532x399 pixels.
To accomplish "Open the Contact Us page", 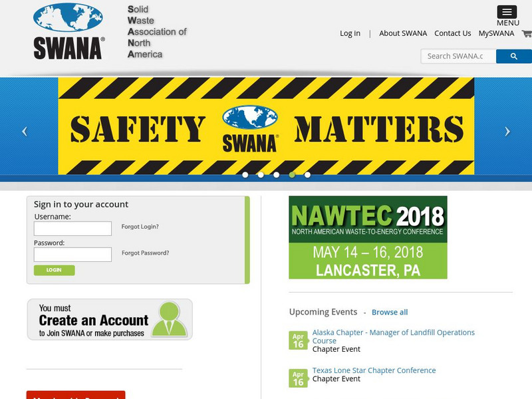I will point(454,33).
